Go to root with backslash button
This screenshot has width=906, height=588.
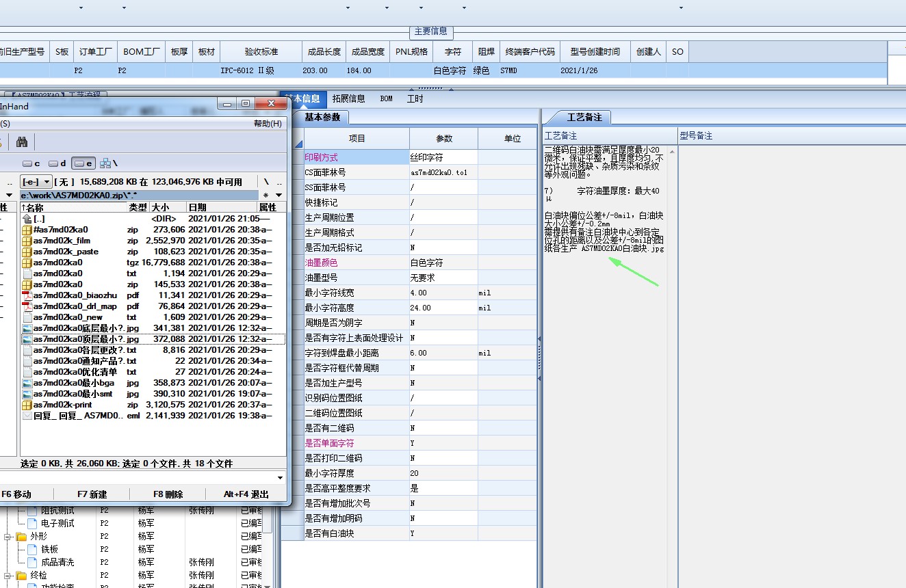(x=266, y=182)
